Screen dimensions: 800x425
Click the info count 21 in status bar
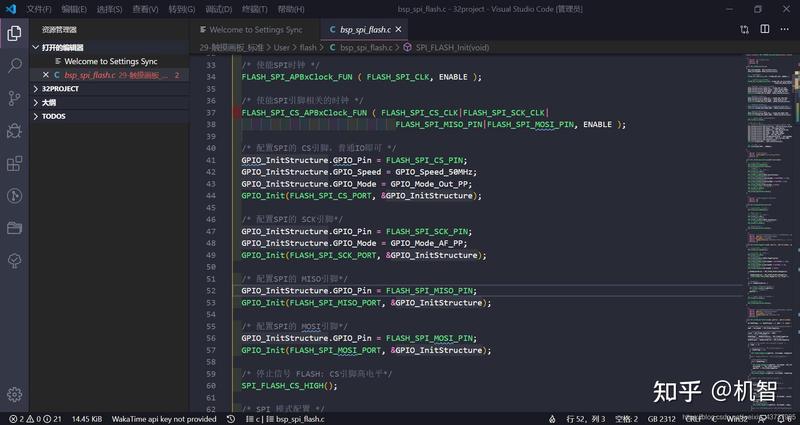point(53,419)
